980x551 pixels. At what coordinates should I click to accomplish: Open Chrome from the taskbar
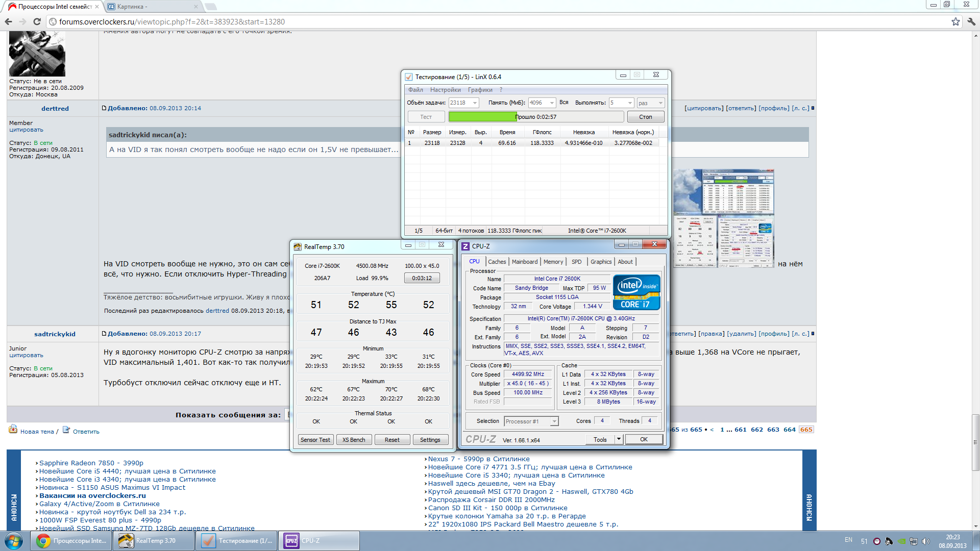71,541
